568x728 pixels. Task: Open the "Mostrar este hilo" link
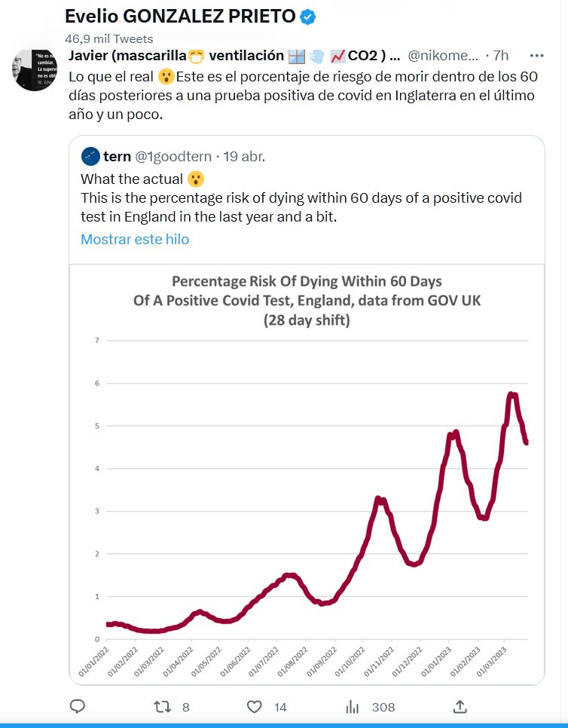click(x=135, y=239)
